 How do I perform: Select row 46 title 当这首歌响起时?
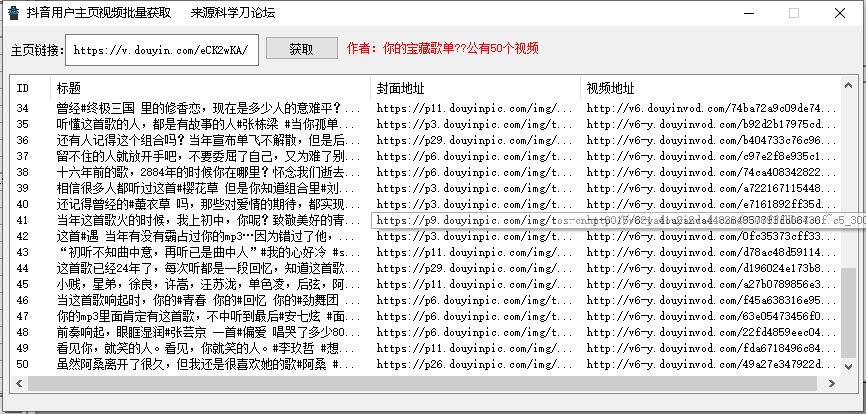point(208,301)
